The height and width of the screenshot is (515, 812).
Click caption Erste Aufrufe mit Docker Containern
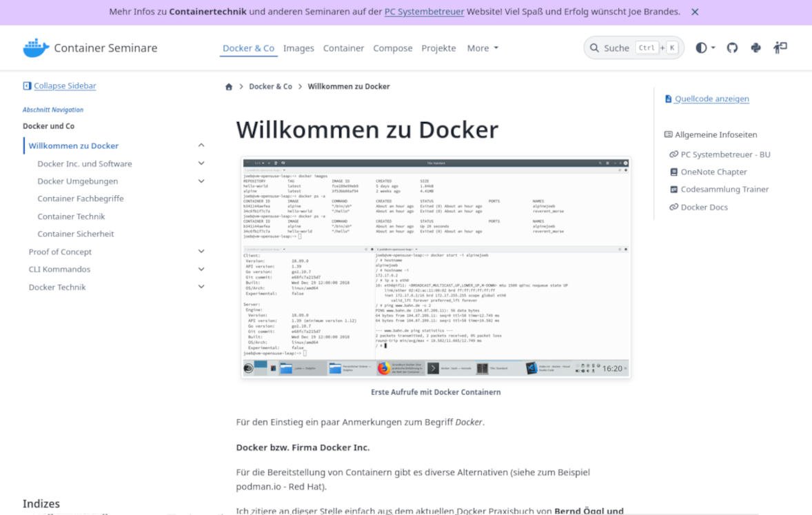[x=436, y=392]
